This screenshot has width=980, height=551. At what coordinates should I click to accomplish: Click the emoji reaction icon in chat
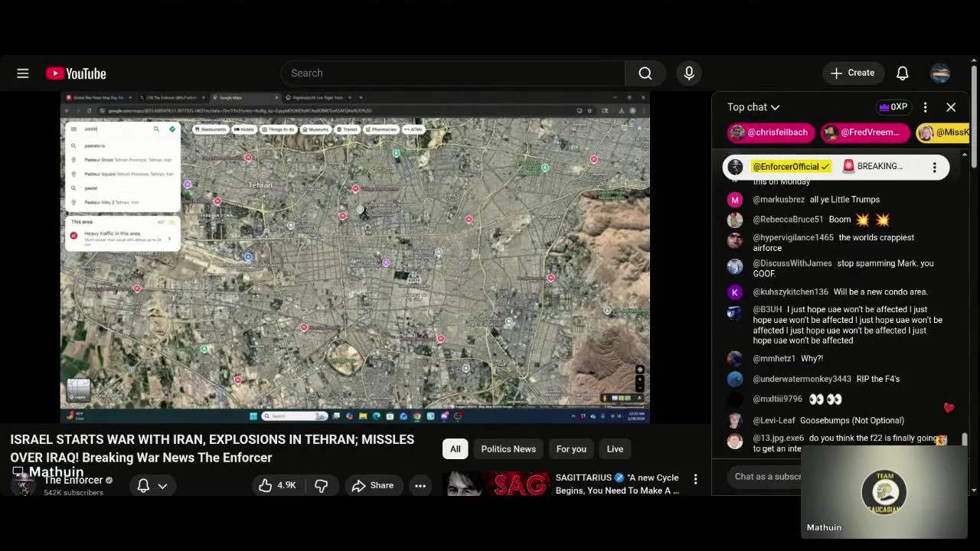coord(942,440)
